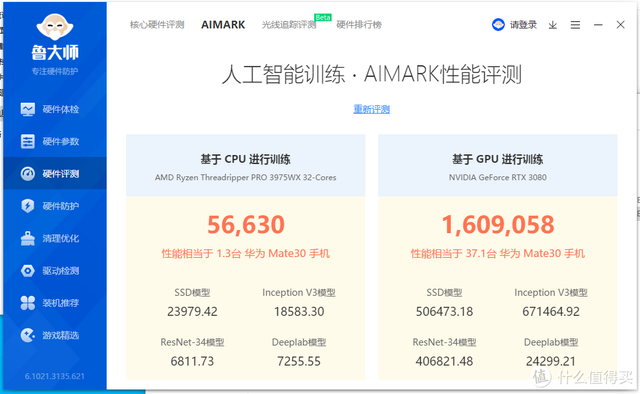
Task: Select the 硬件参数 list icon
Action: pos(28,142)
